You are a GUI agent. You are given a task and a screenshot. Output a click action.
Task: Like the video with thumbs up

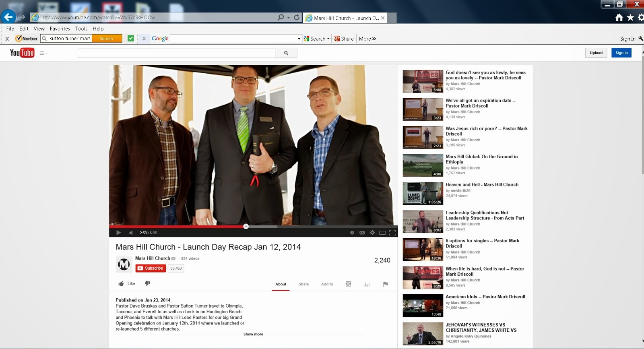[x=126, y=283]
